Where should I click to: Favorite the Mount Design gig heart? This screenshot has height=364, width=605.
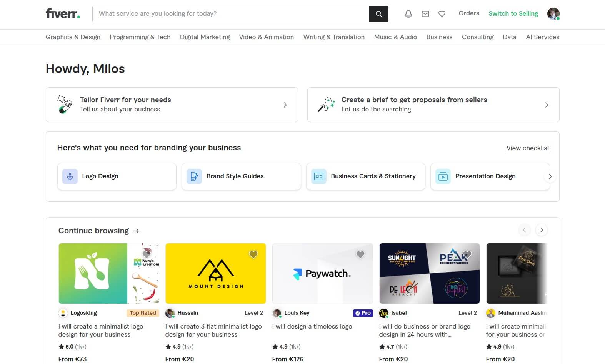coord(253,254)
